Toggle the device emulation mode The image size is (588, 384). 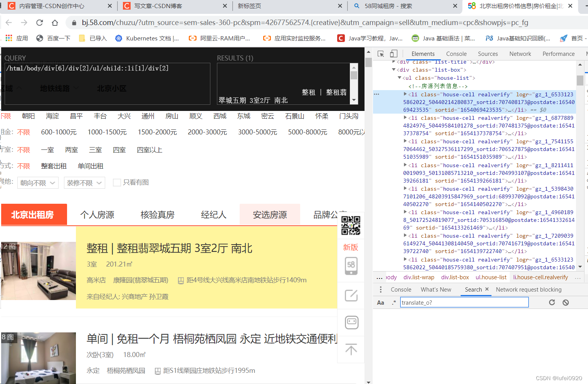tap(393, 54)
